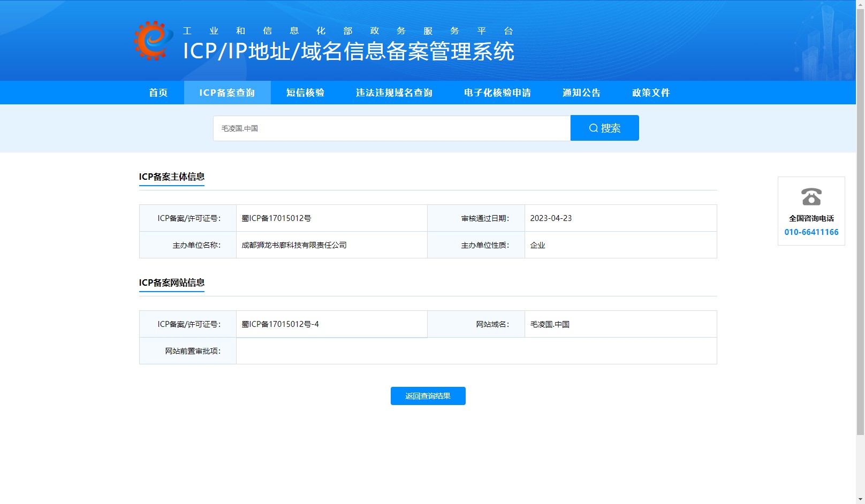Click license number 蜀ICP备17015012号 cell
Screen dimensions: 865x504
[x=332, y=218]
